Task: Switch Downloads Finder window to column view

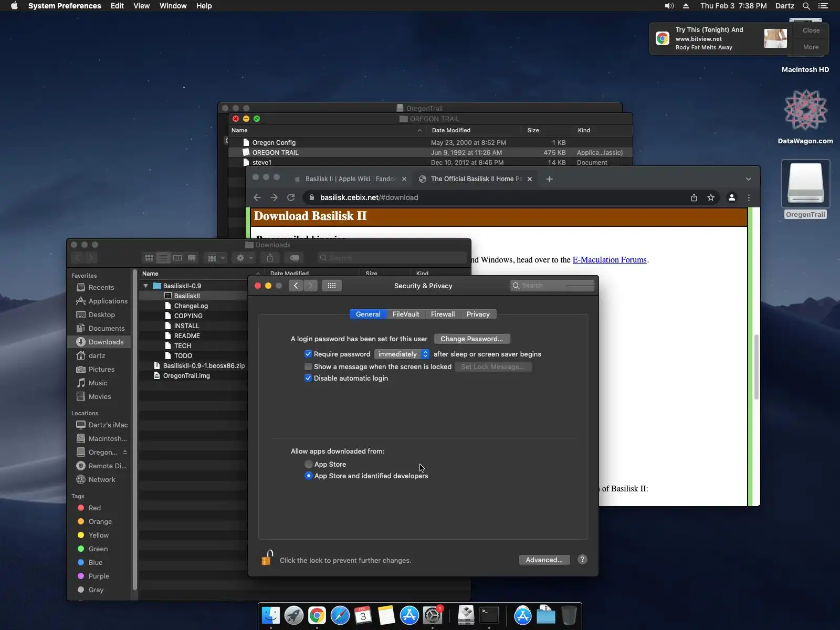Action: coord(177,258)
